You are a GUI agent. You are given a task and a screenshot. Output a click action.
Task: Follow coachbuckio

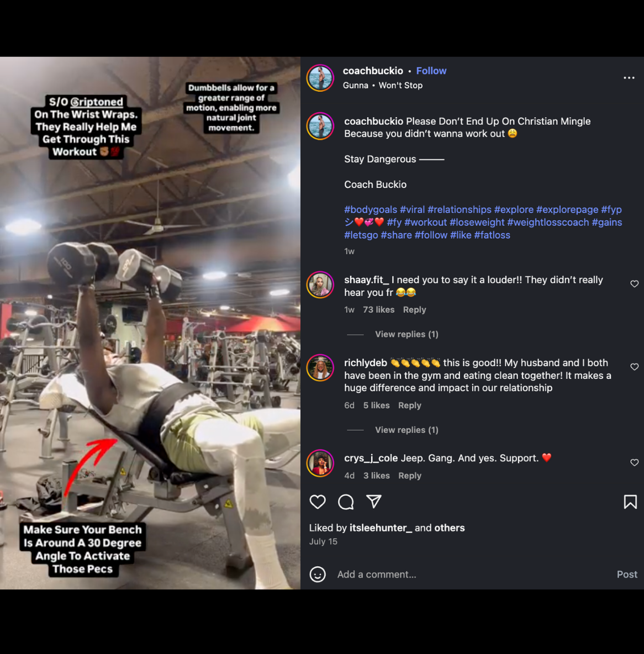click(x=431, y=71)
